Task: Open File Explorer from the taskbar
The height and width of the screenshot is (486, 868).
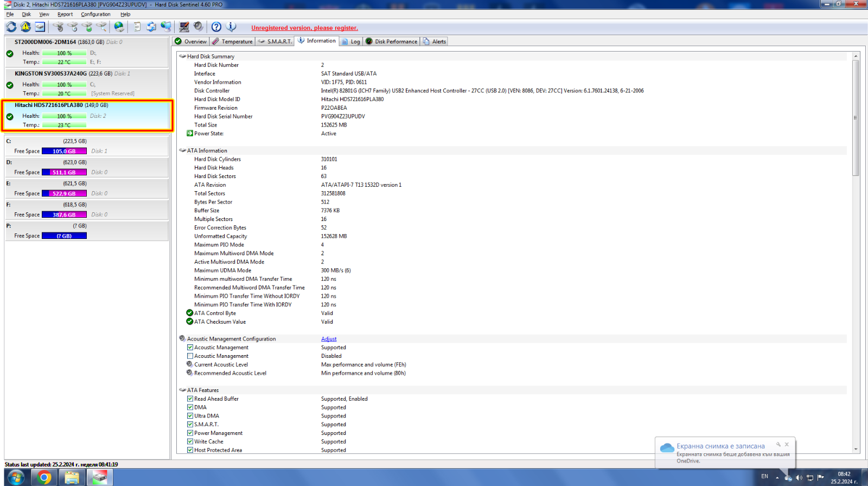Action: (x=72, y=478)
